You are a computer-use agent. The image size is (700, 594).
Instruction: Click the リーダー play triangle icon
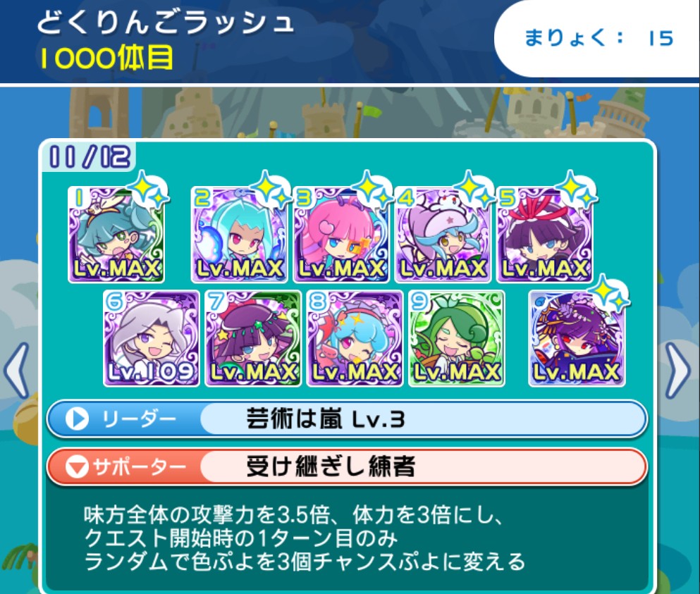click(78, 419)
